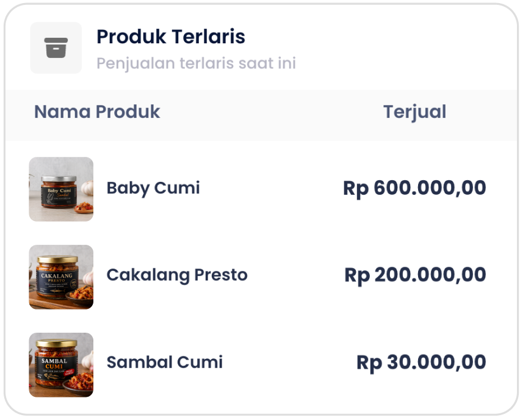Click the archive icon inside the gray square
The image size is (520, 420).
[56, 47]
